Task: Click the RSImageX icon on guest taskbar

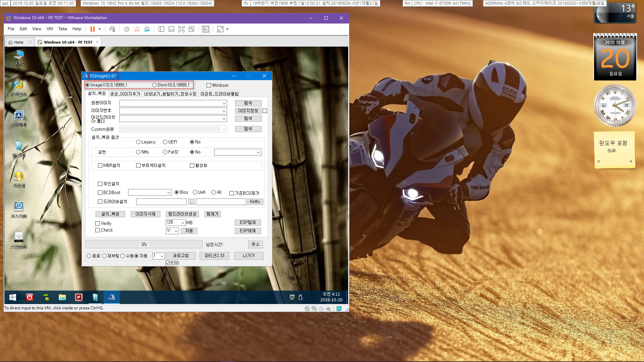Action: pos(112,297)
